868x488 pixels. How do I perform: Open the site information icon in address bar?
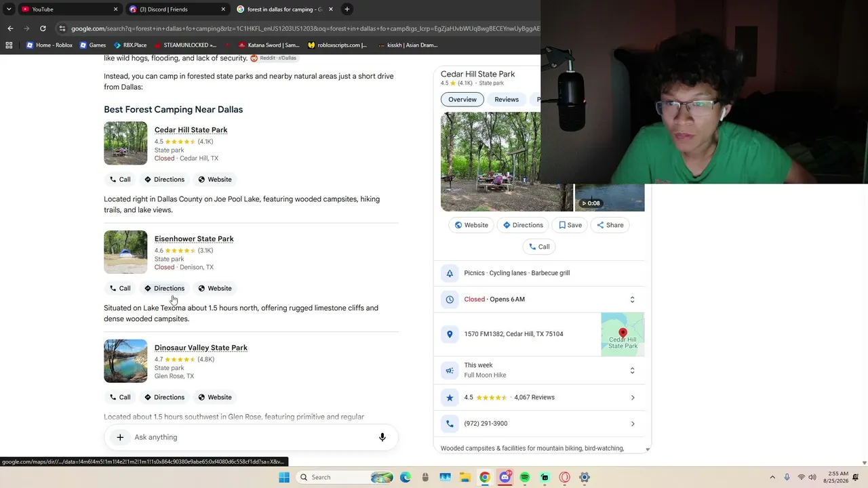[62, 28]
